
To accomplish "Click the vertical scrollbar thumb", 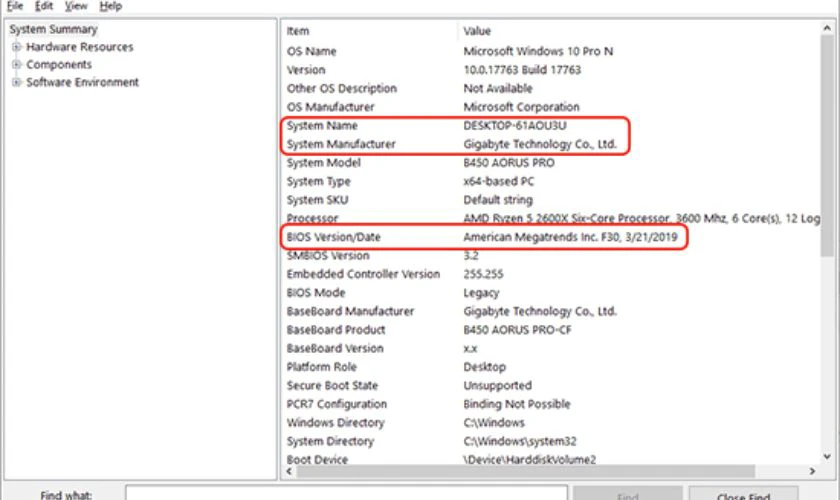I will coord(827,146).
